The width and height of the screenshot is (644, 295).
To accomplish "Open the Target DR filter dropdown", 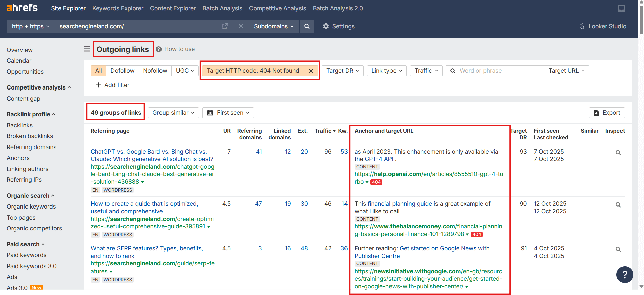I will [x=342, y=71].
